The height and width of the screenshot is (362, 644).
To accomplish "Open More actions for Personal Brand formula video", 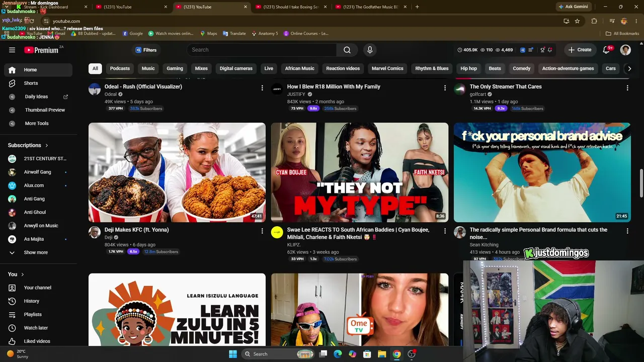I will (x=627, y=231).
